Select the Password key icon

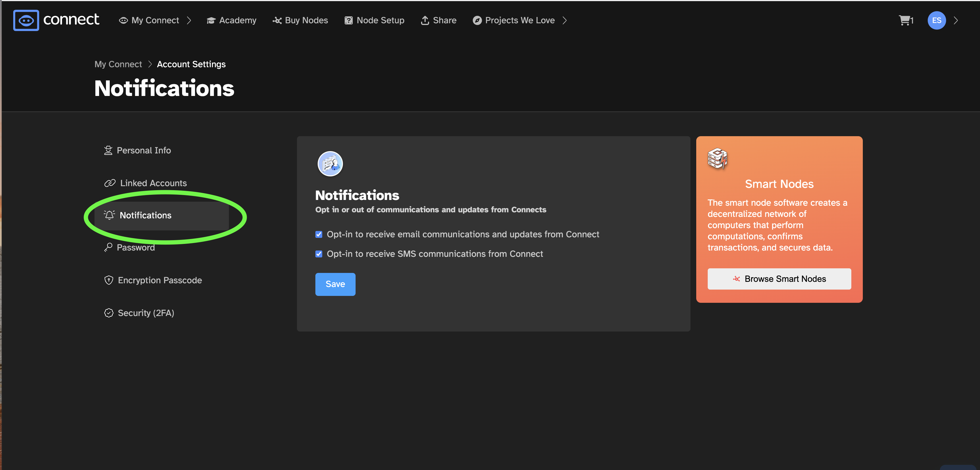coord(108,247)
